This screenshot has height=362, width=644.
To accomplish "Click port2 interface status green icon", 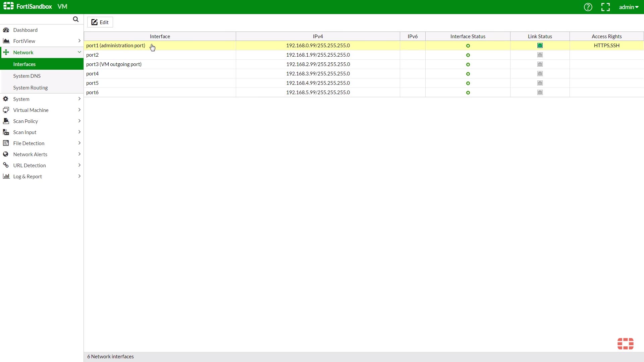I will [x=468, y=55].
